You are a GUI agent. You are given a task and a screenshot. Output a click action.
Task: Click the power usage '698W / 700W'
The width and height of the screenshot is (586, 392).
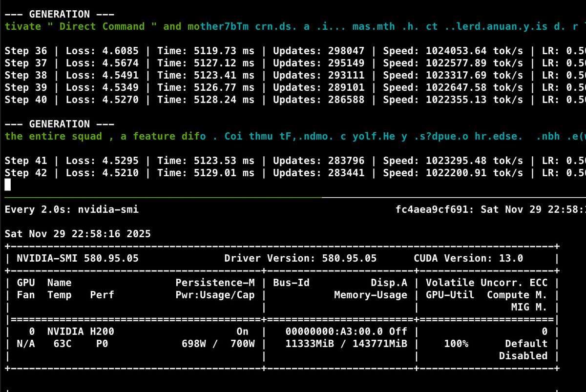coord(218,344)
